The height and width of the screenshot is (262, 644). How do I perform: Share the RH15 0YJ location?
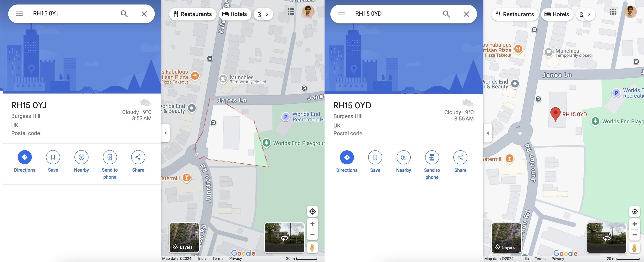click(138, 157)
